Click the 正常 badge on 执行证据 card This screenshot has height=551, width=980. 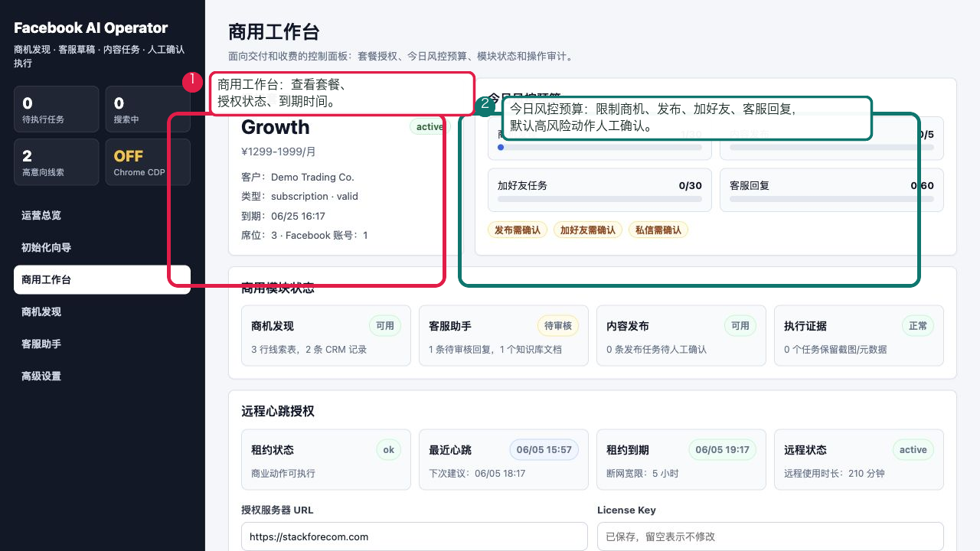[x=918, y=326]
